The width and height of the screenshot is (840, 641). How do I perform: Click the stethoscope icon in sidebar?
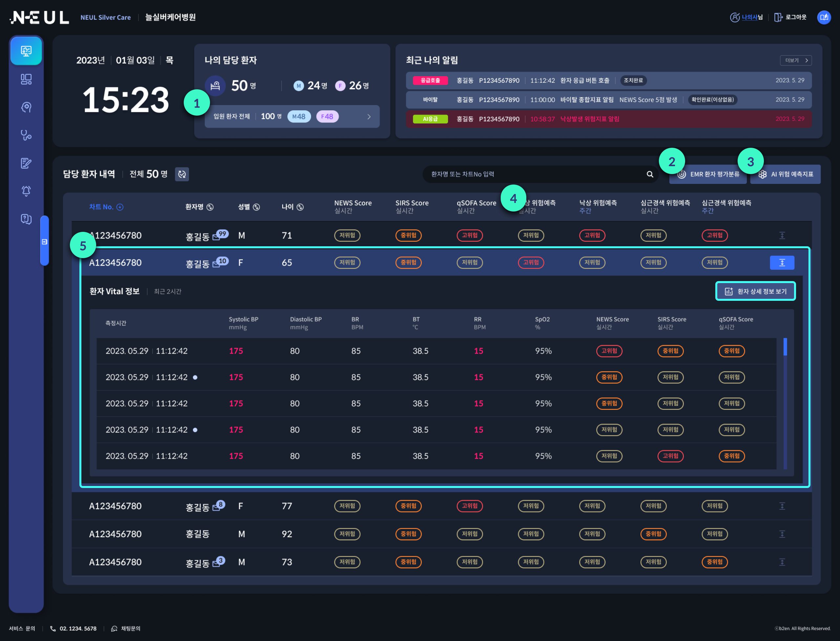(26, 135)
